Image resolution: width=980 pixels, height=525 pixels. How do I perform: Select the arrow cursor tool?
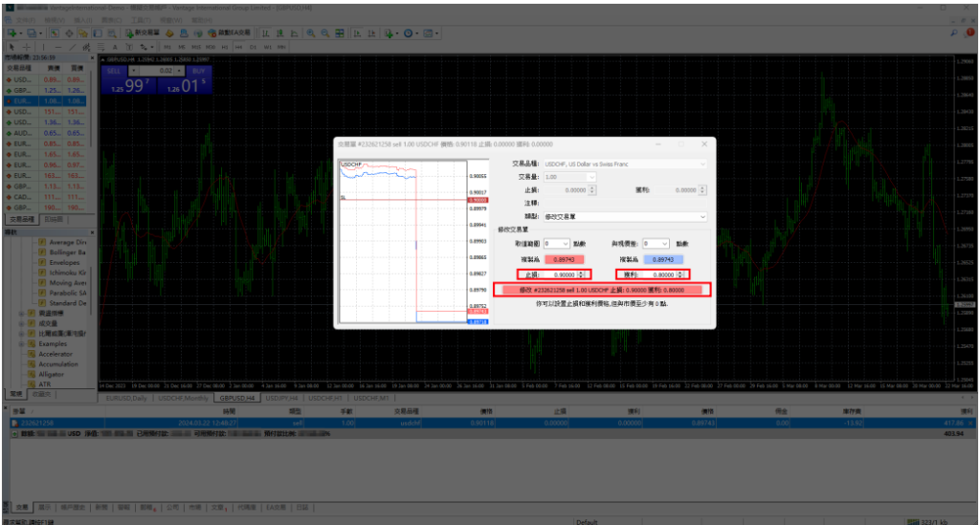pyautogui.click(x=11, y=46)
